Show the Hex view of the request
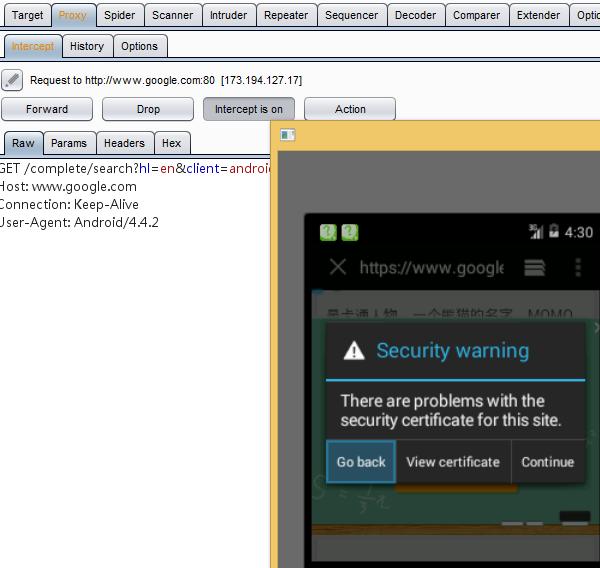 (x=172, y=143)
